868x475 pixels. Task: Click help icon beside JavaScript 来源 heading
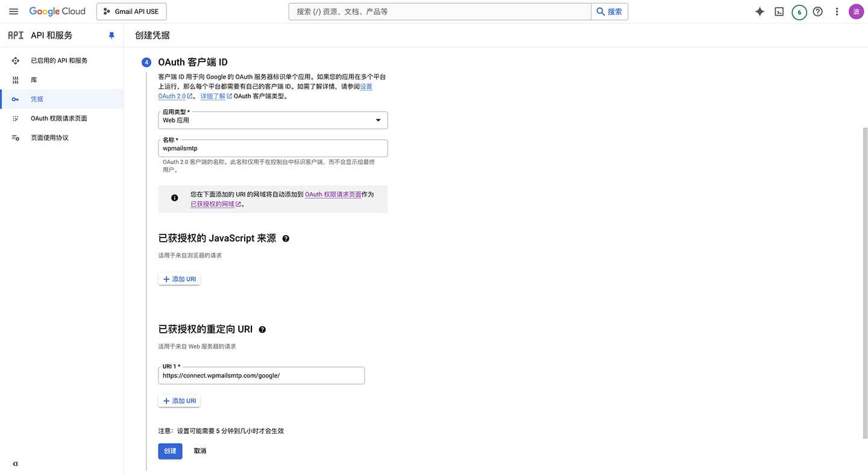(x=286, y=239)
